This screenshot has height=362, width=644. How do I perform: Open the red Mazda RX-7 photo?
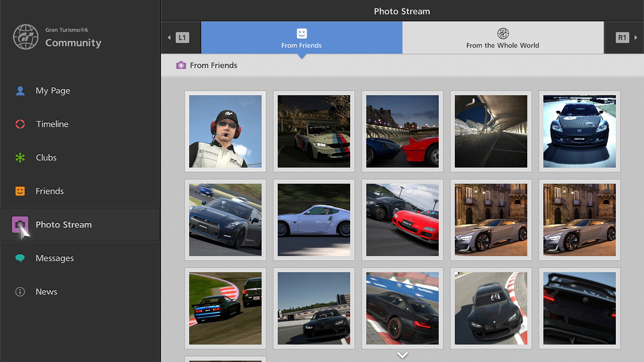403,220
